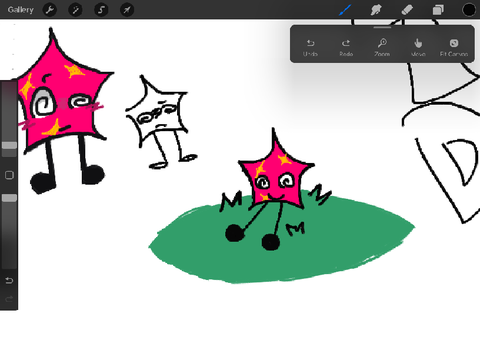Choose Move in the quick menu
Viewport: 480px width, 360px height.
[x=418, y=48]
